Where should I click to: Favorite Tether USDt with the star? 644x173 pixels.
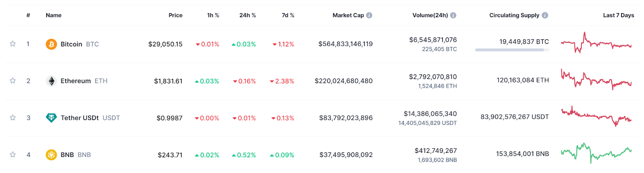pyautogui.click(x=13, y=118)
